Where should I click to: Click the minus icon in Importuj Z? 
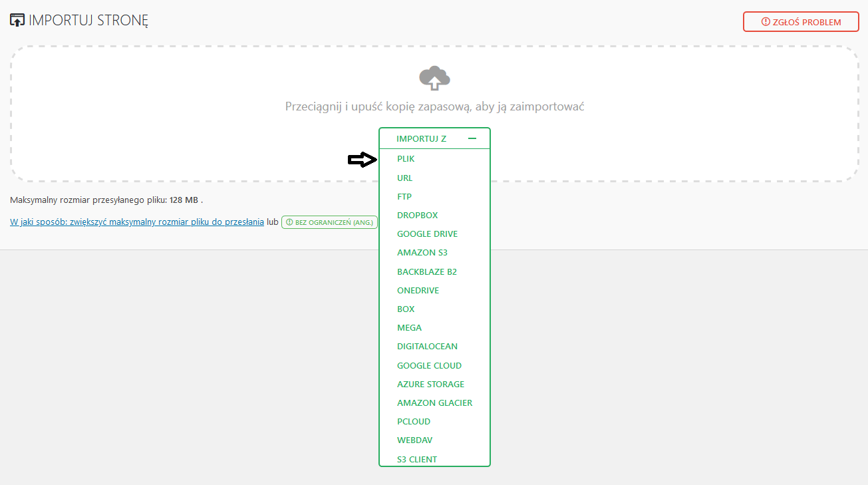pyautogui.click(x=472, y=138)
